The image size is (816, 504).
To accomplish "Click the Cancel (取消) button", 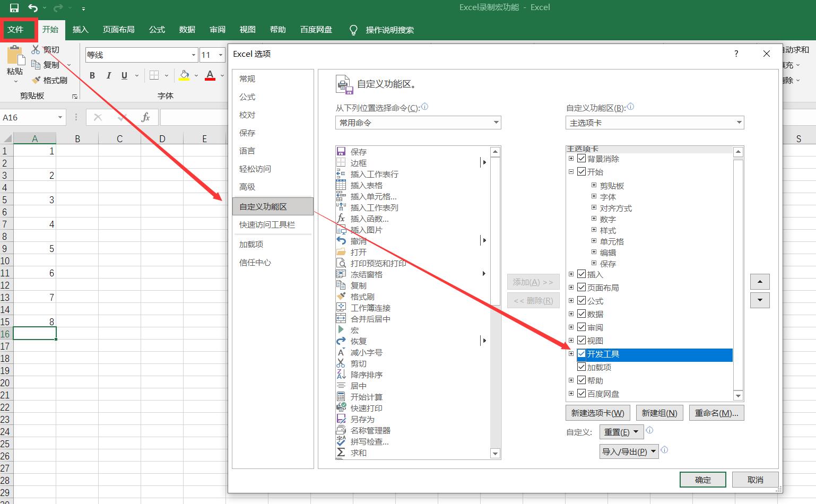I will click(x=755, y=480).
